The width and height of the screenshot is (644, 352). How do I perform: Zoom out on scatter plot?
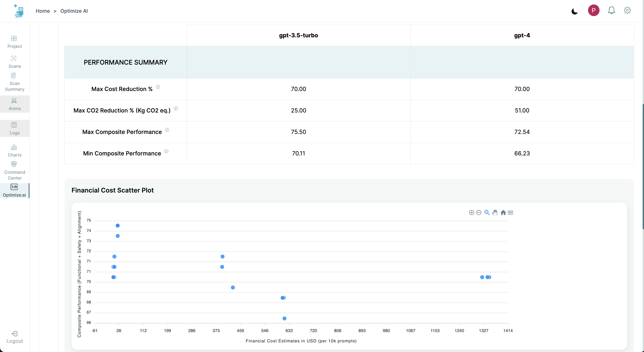(x=479, y=212)
